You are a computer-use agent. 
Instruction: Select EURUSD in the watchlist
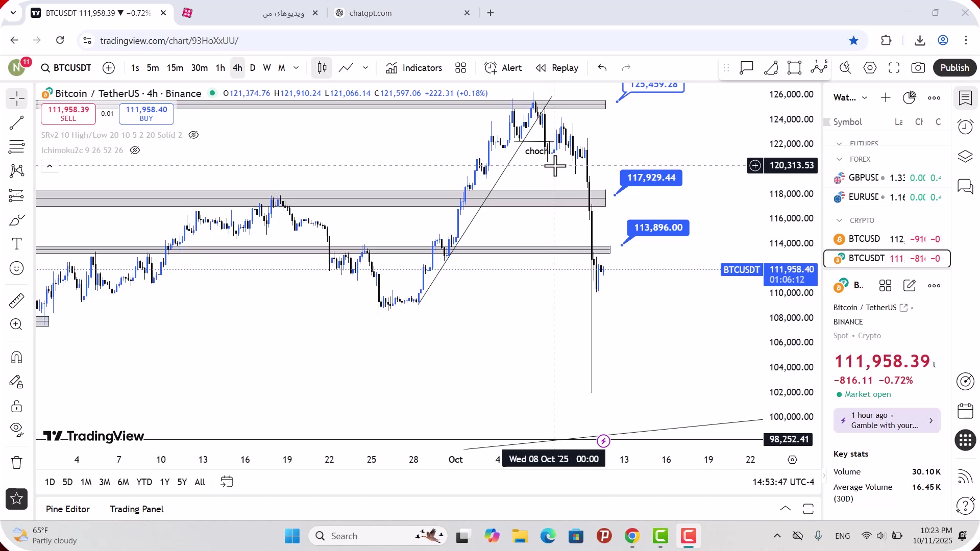(887, 197)
